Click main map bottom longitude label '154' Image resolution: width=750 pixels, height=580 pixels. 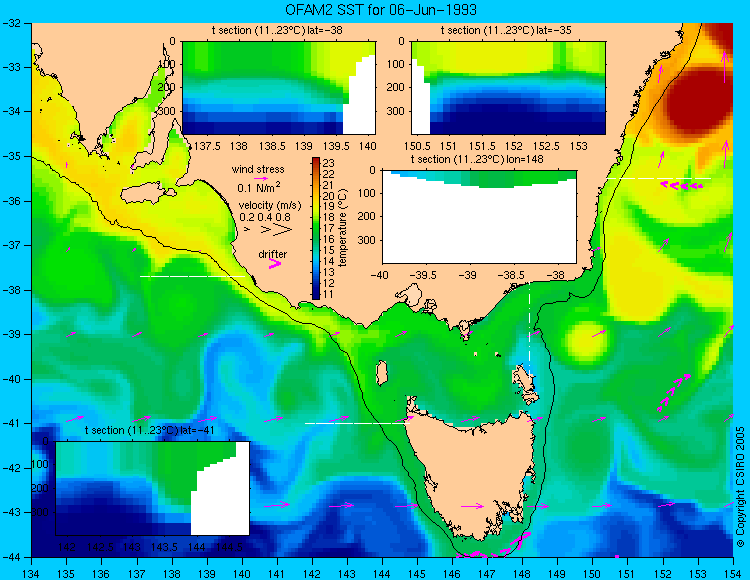732,573
